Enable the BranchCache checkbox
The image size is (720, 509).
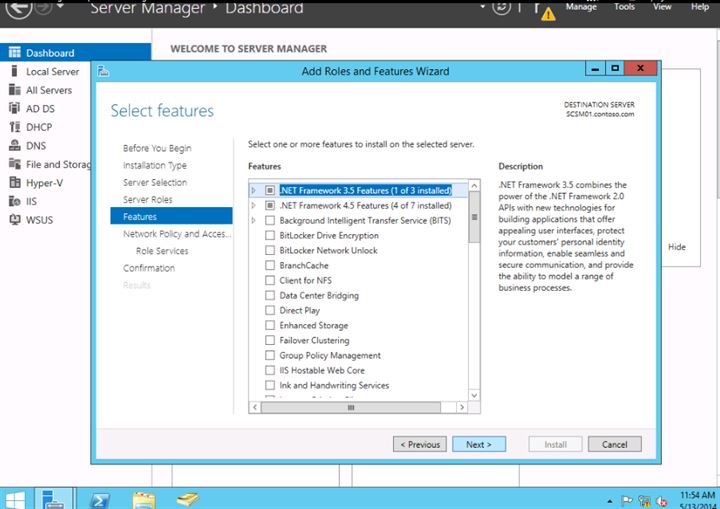(x=270, y=266)
